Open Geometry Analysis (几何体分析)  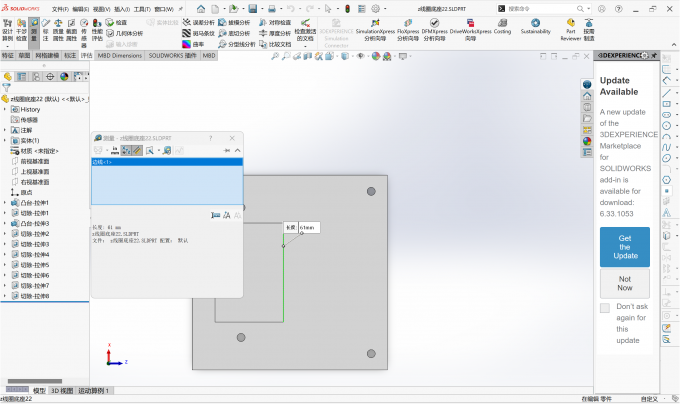click(125, 33)
